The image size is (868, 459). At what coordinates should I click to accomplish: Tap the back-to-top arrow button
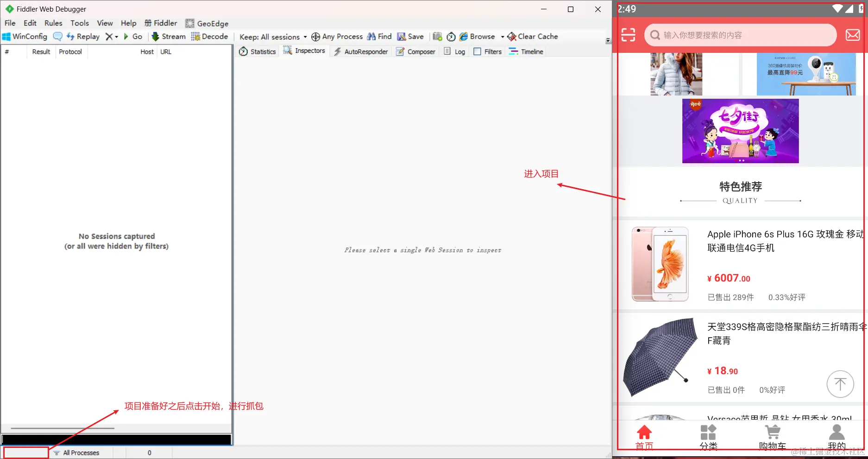tap(840, 384)
